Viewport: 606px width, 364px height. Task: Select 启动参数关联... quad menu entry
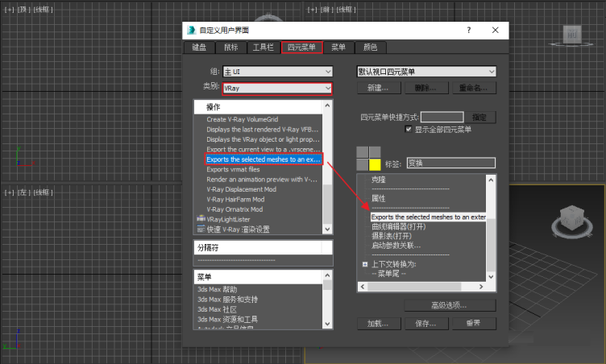(396, 246)
